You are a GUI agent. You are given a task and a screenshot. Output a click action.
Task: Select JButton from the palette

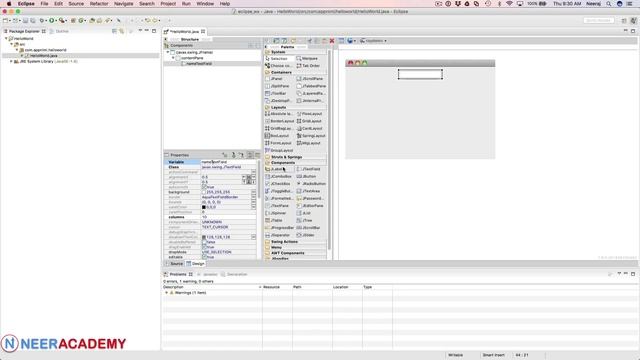point(311,176)
